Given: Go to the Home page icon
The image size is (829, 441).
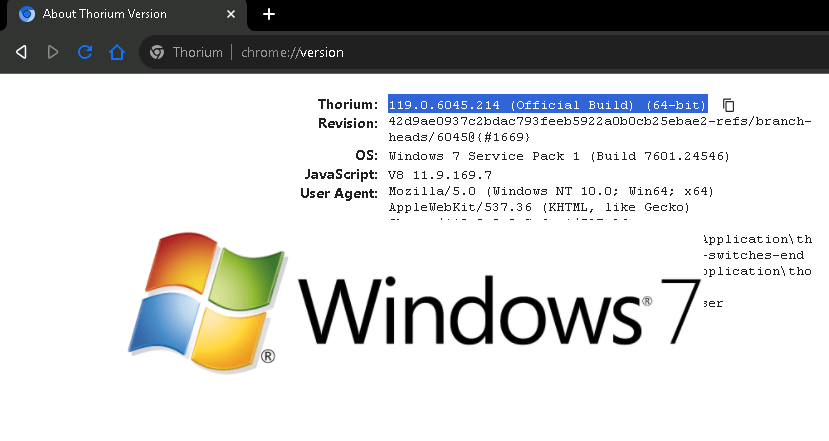Looking at the screenshot, I should click(x=117, y=52).
